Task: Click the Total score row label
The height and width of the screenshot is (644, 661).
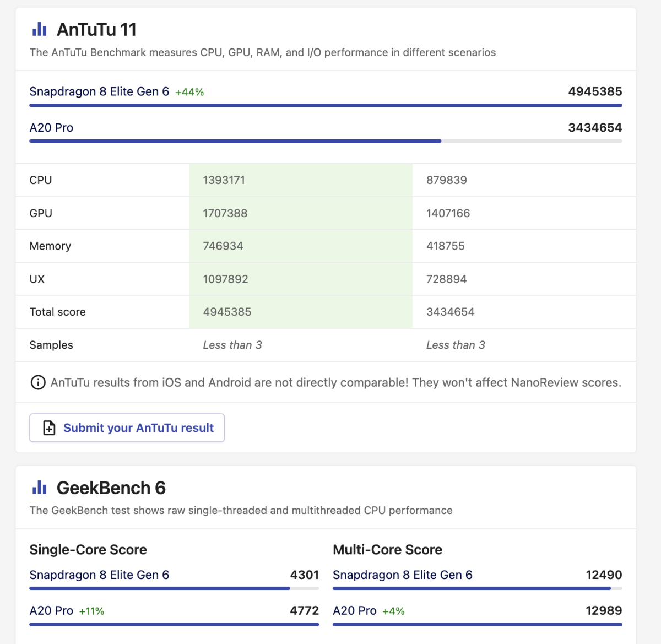Action: [x=57, y=312]
